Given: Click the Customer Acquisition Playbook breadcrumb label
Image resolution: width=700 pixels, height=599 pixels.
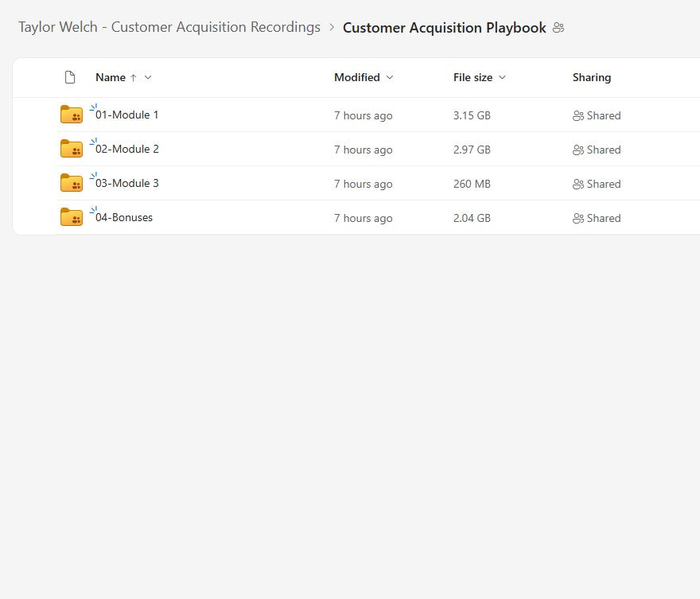Looking at the screenshot, I should point(445,27).
